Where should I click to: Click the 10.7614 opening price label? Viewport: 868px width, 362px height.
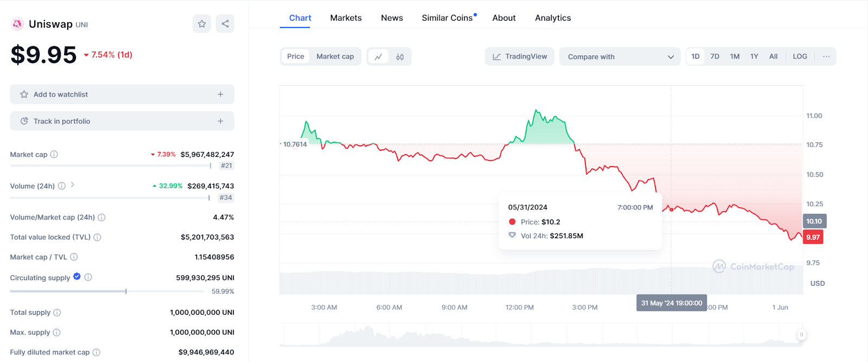(x=295, y=144)
